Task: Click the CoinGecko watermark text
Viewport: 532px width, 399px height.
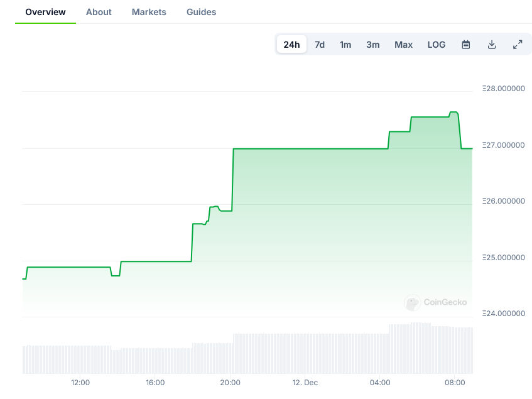Action: click(445, 302)
